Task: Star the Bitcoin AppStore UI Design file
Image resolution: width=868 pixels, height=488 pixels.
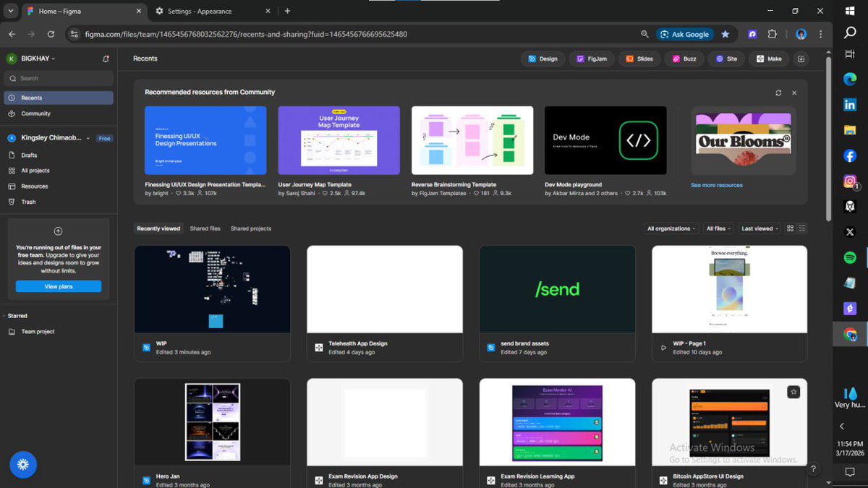Action: (x=793, y=392)
